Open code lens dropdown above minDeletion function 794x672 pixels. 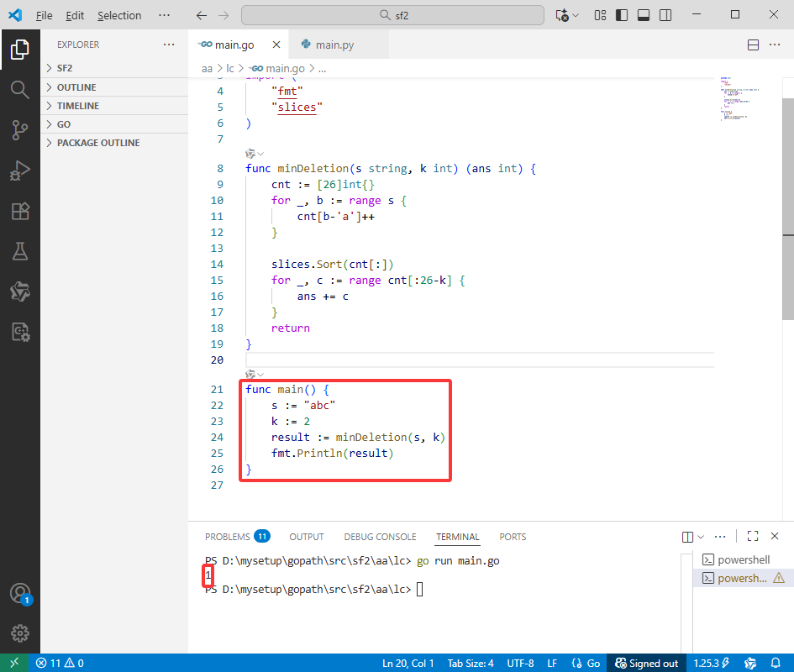255,154
